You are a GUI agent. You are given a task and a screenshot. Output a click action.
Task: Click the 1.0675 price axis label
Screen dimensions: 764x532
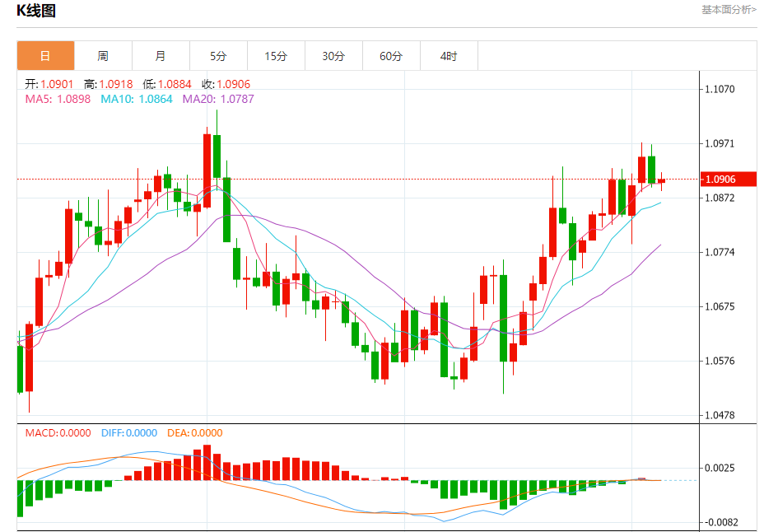click(720, 306)
